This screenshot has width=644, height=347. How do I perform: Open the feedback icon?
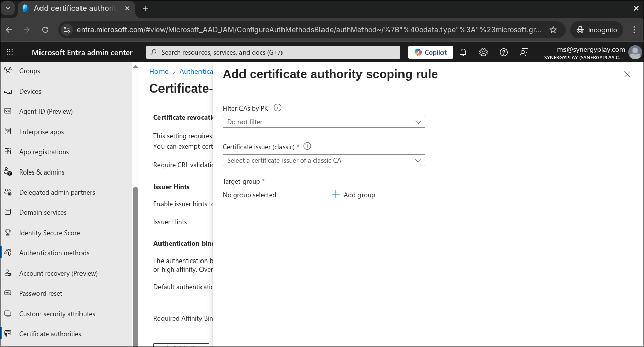(x=524, y=52)
